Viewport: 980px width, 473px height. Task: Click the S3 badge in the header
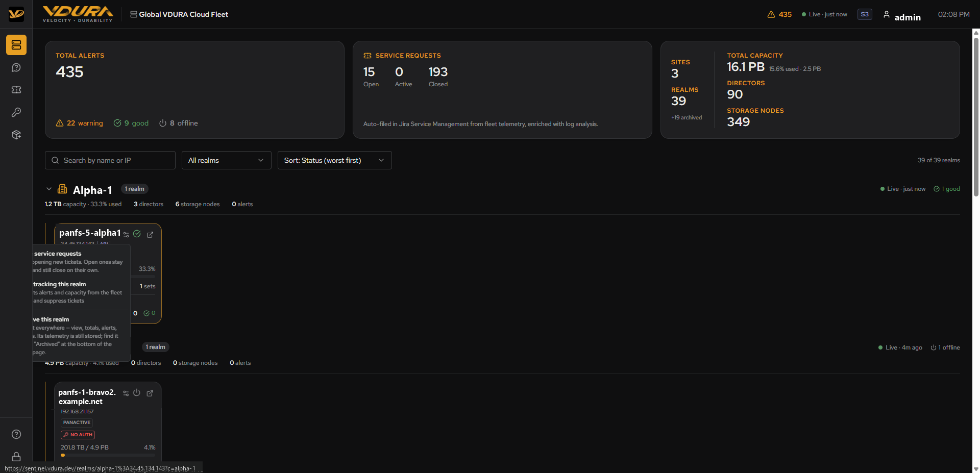865,14
